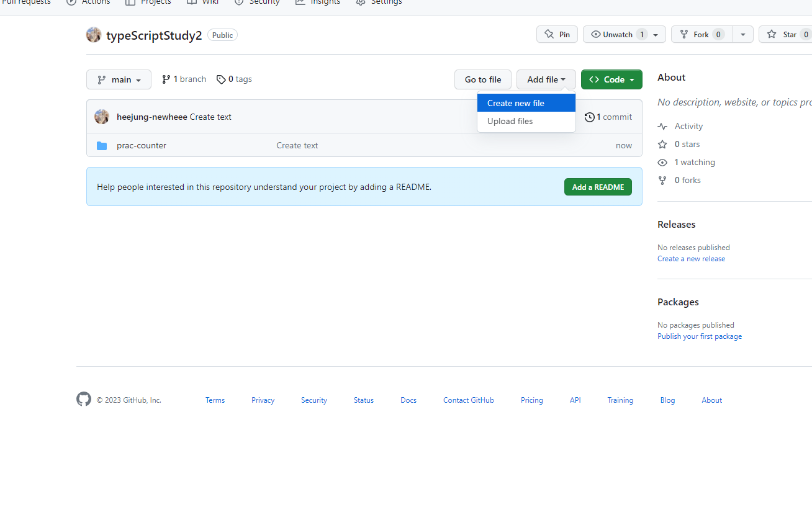Open the Pricing footer link

tap(532, 400)
